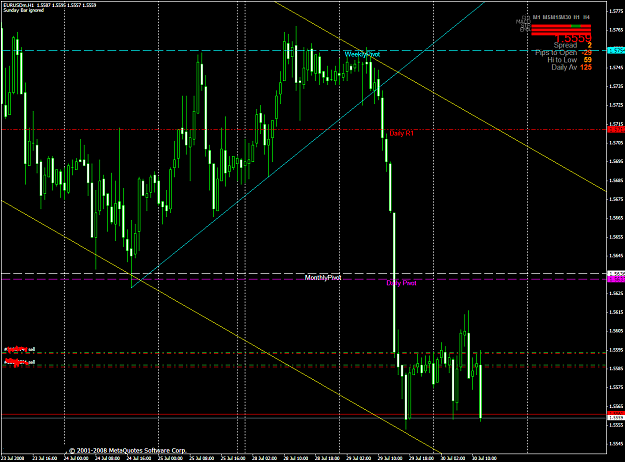
Task: Click the 1.5775 price scale label
Action: pos(616,11)
